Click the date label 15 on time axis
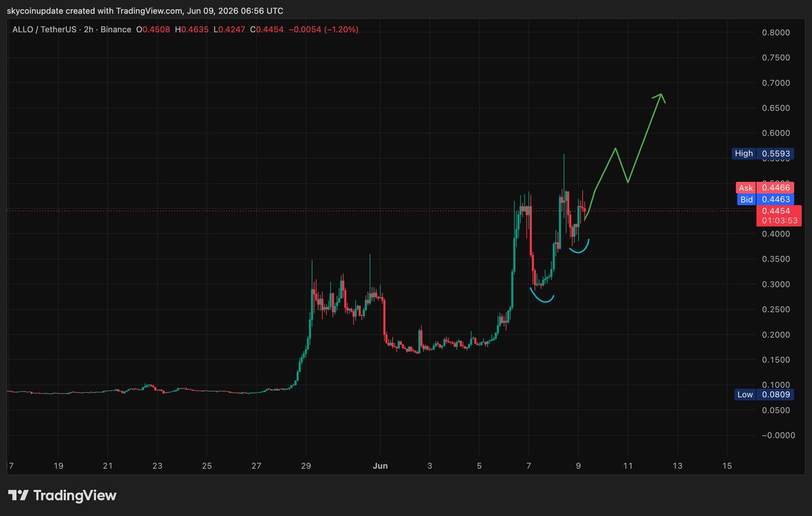The width and height of the screenshot is (812, 516). click(727, 467)
